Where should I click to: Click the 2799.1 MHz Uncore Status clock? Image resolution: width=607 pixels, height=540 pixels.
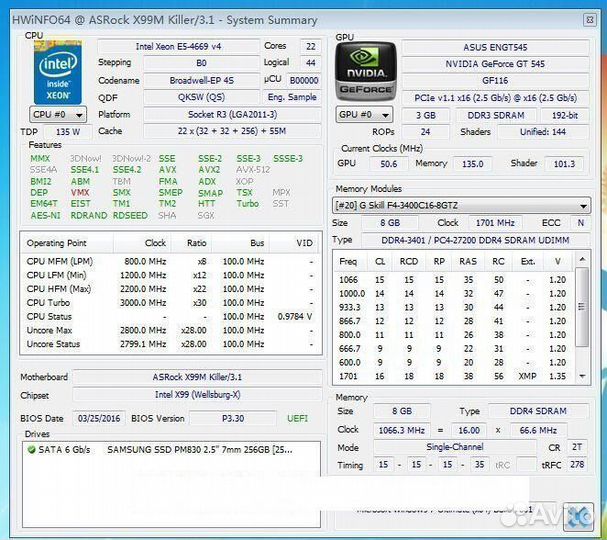(x=143, y=344)
